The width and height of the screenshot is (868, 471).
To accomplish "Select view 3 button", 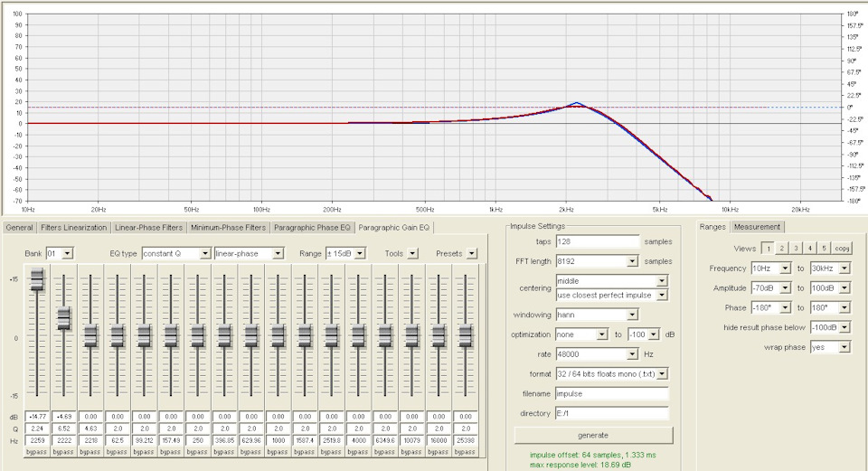I will coord(796,248).
